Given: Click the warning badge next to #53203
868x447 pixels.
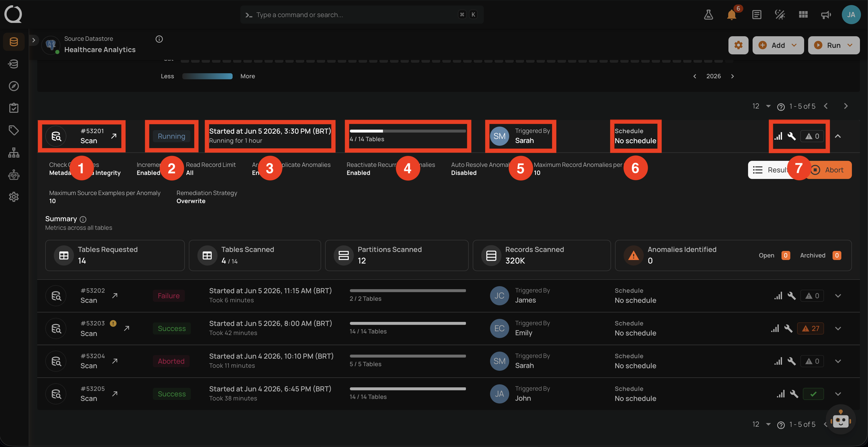Looking at the screenshot, I should [113, 323].
